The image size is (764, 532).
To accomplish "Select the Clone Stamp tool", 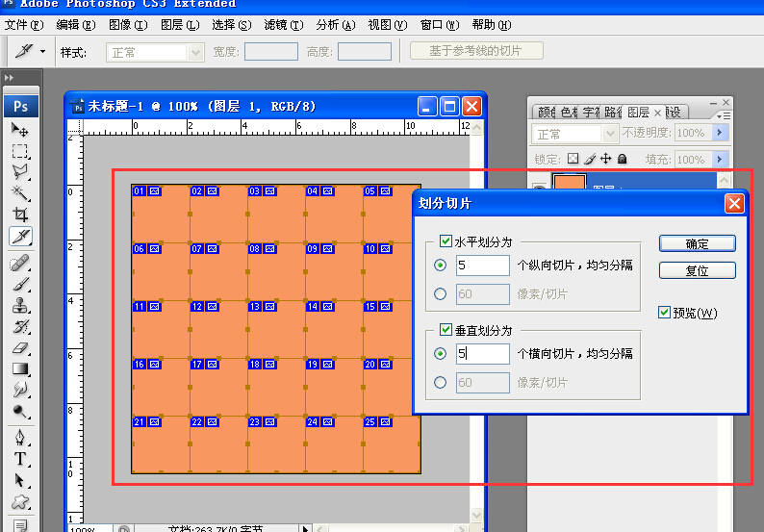I will (x=20, y=306).
